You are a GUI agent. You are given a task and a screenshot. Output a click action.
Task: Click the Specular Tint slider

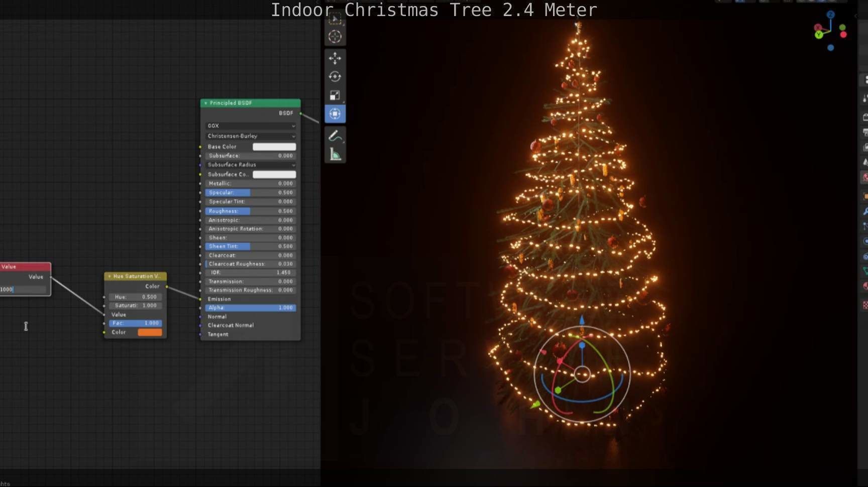(251, 202)
